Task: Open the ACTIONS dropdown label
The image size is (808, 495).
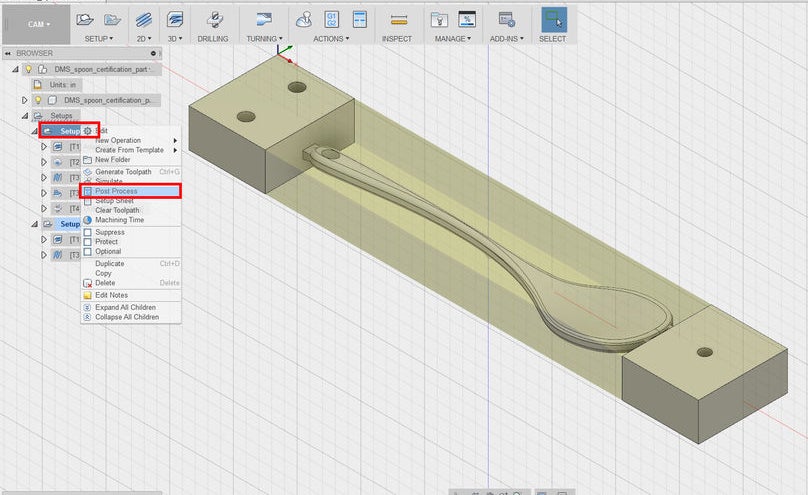Action: [x=331, y=39]
